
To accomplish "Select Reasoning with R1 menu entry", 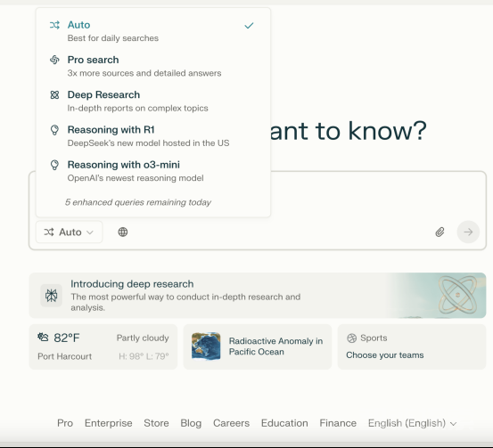I will coord(153,136).
